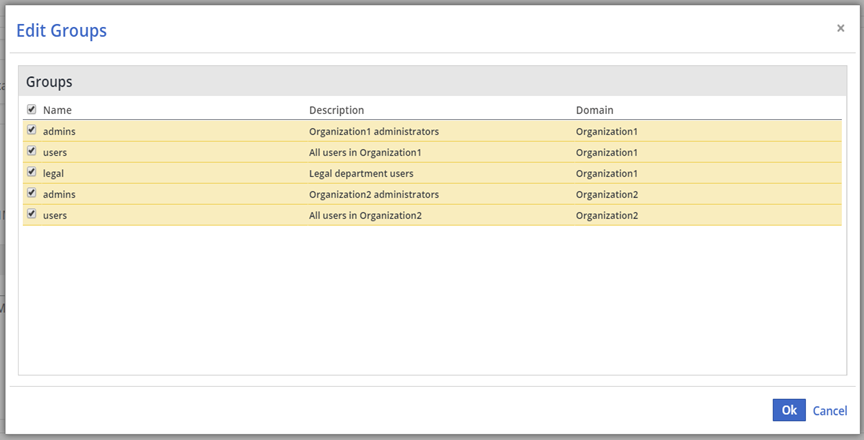
Task: Click the 'legal' group name
Action: point(54,173)
